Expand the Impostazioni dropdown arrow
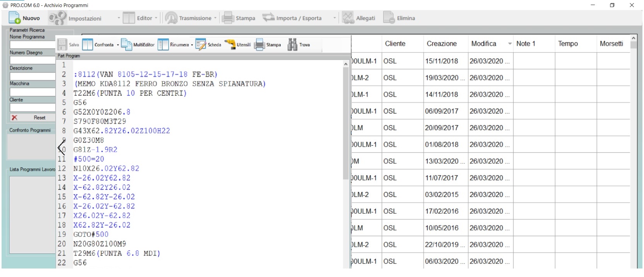This screenshot has height=277, width=644. [x=119, y=18]
